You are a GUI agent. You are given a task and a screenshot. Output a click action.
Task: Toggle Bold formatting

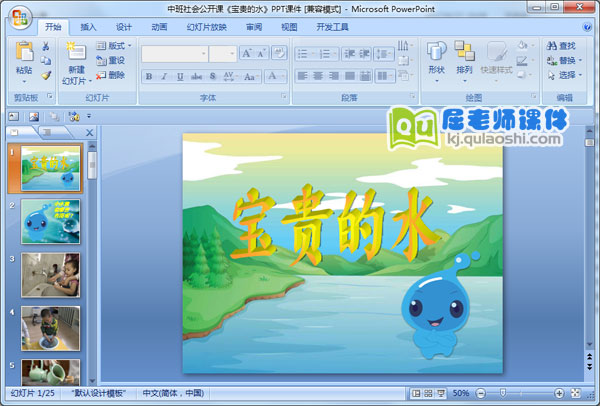click(149, 77)
